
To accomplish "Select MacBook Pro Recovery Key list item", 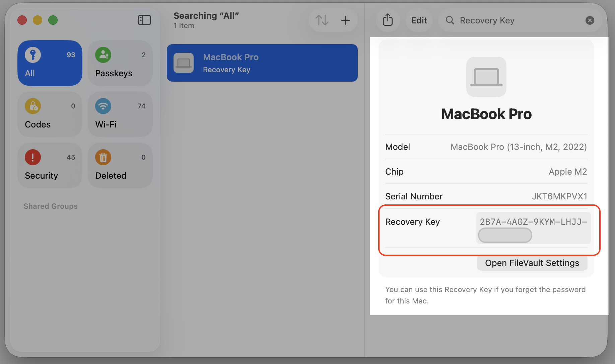I will pos(262,63).
